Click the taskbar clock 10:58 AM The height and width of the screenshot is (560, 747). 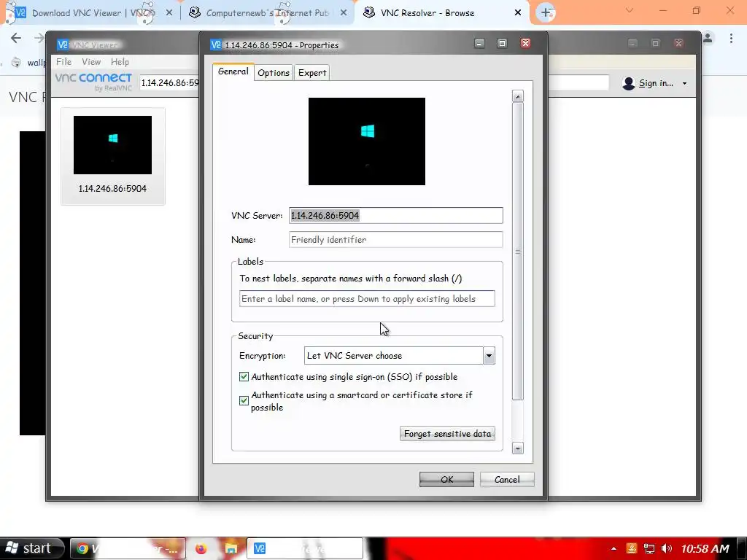pyautogui.click(x=705, y=549)
